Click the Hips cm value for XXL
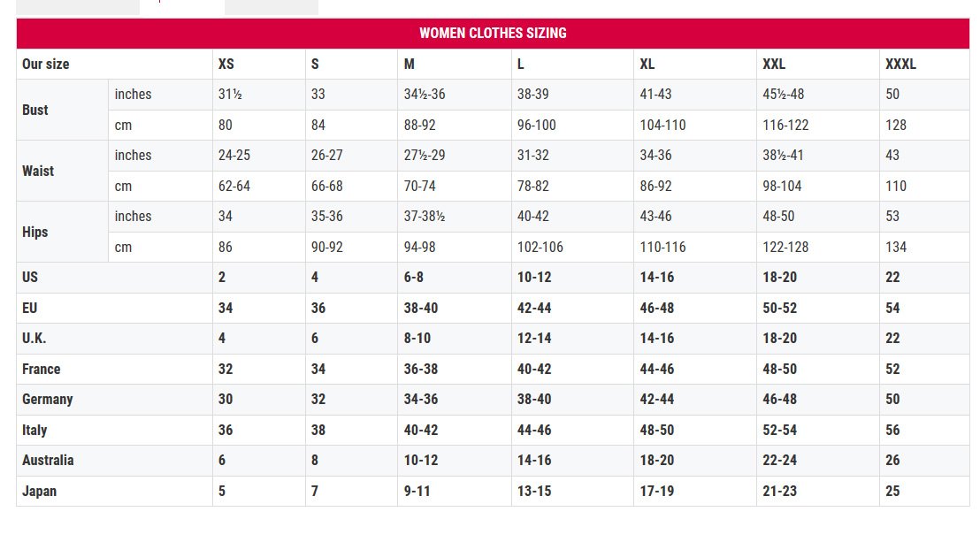The image size is (980, 542). tap(785, 248)
